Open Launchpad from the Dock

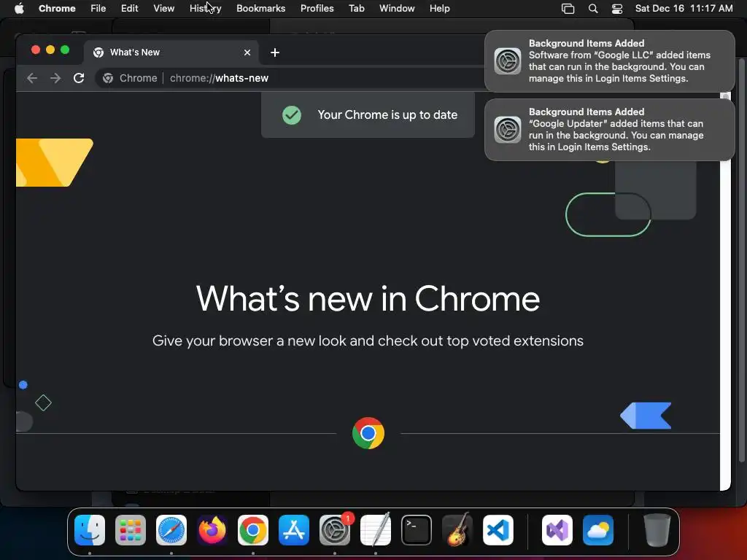click(131, 530)
